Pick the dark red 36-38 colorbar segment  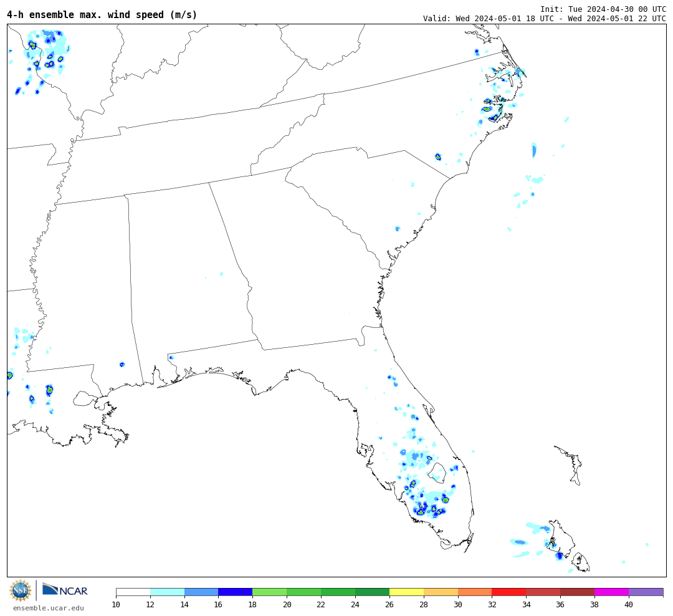point(577,592)
